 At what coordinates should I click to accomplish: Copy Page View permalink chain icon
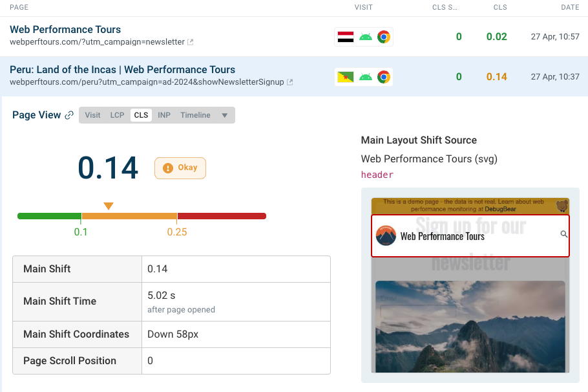(x=69, y=115)
